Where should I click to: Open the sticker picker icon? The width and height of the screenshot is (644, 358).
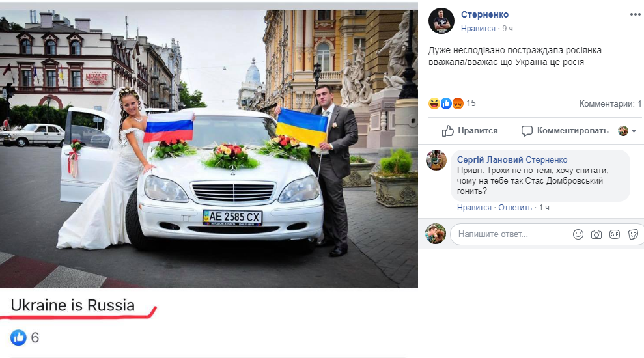[x=633, y=234]
